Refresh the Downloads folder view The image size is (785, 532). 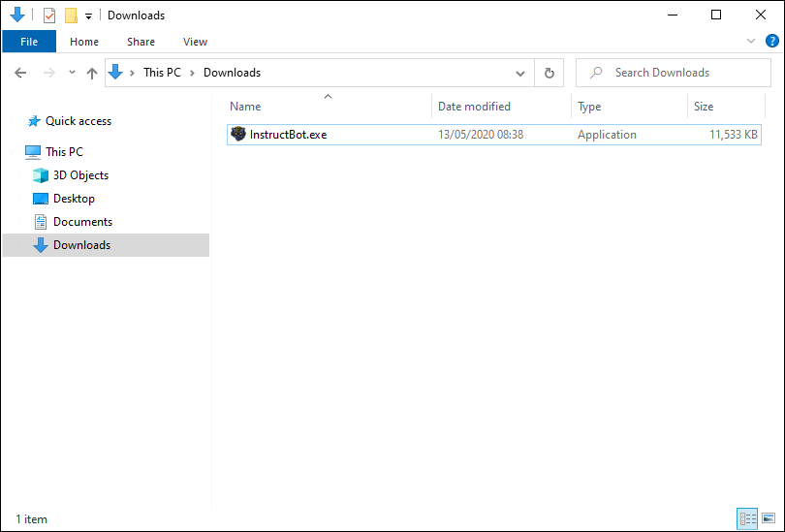pos(549,73)
